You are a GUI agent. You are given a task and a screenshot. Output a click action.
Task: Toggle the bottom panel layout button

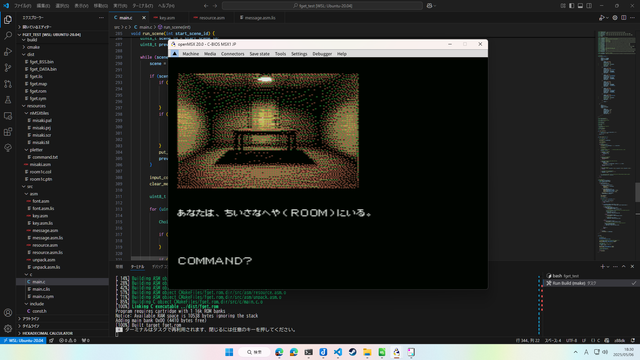point(580,6)
